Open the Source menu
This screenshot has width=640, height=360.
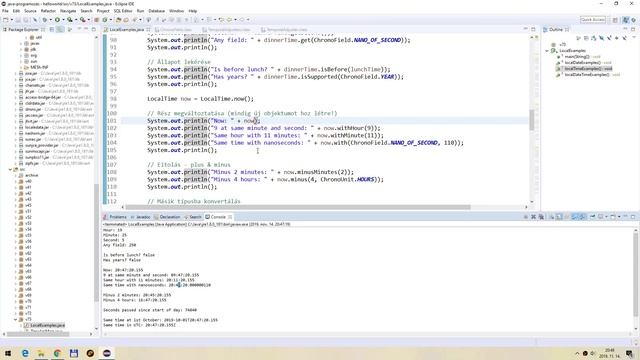tap(30, 11)
